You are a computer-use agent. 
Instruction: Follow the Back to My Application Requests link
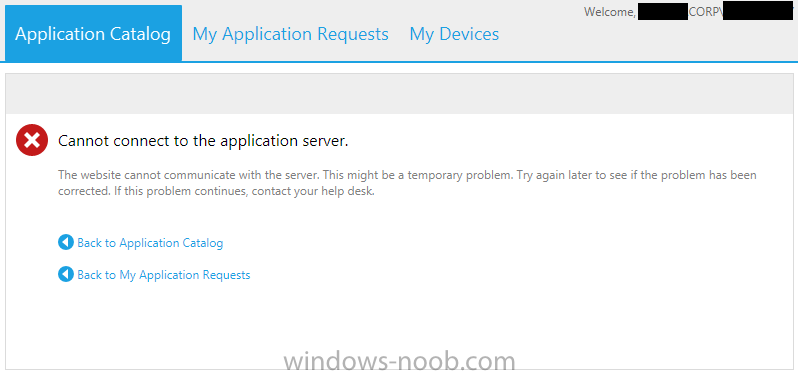point(164,275)
